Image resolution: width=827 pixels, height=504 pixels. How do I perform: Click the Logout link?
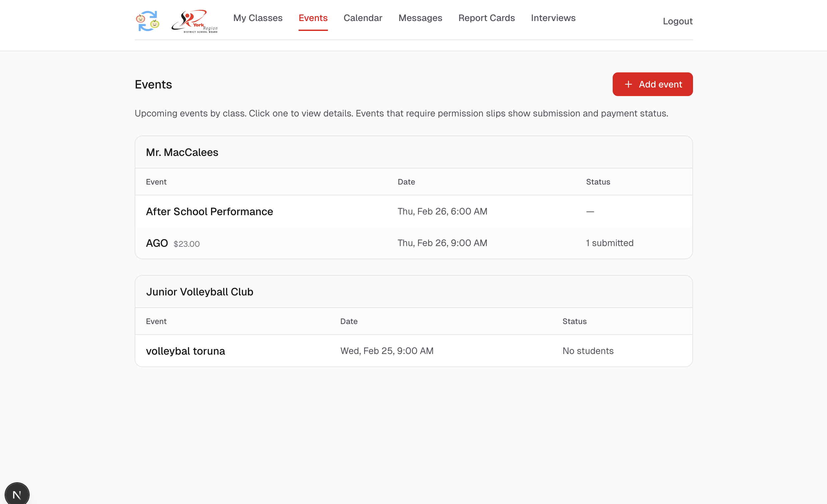click(x=677, y=21)
